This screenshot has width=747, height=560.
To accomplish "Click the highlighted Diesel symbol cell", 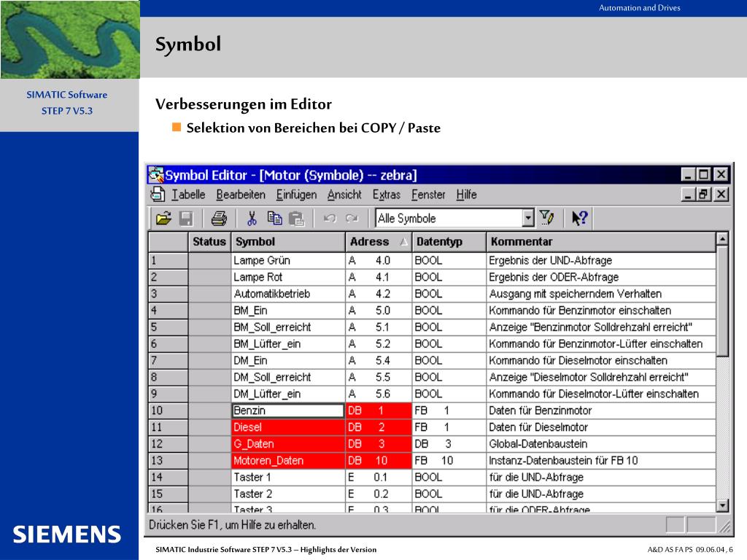I will click(x=287, y=427).
